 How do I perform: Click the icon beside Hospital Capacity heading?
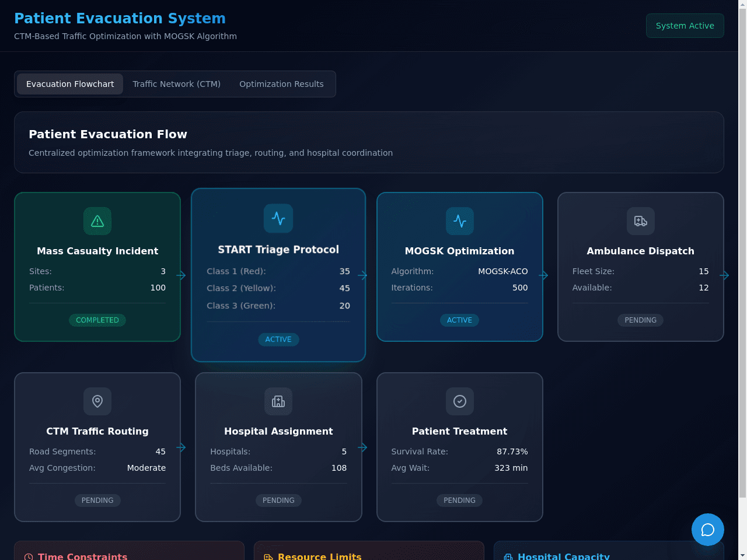508,557
